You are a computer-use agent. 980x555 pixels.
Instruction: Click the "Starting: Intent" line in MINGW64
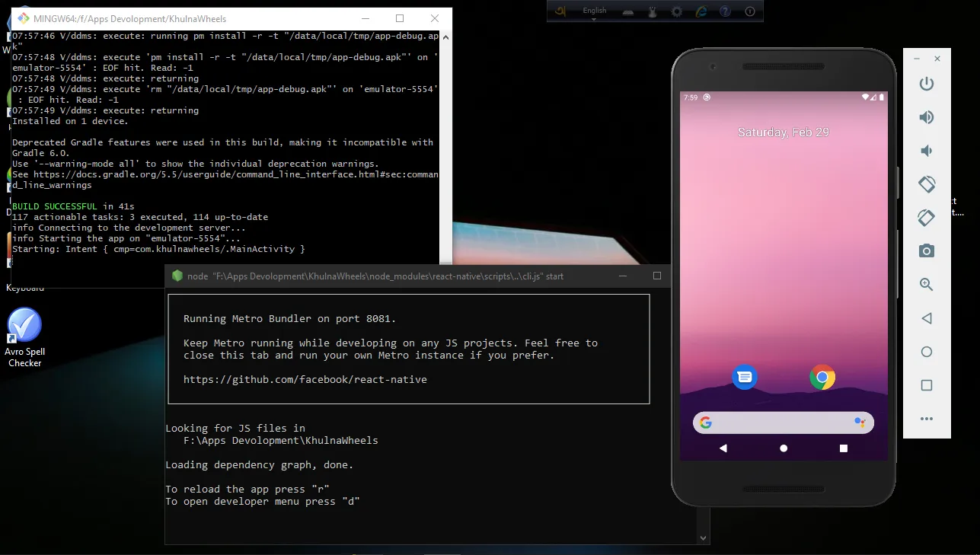(158, 249)
